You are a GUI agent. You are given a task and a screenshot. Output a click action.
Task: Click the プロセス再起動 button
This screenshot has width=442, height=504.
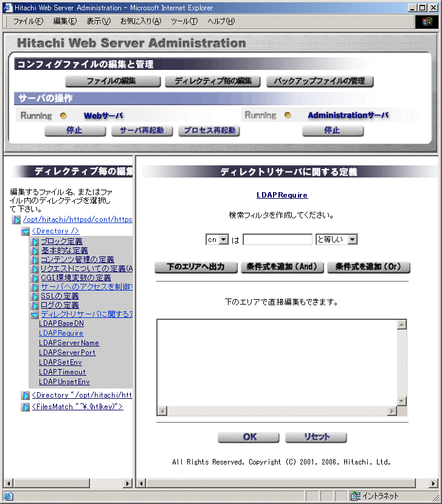[x=209, y=131]
